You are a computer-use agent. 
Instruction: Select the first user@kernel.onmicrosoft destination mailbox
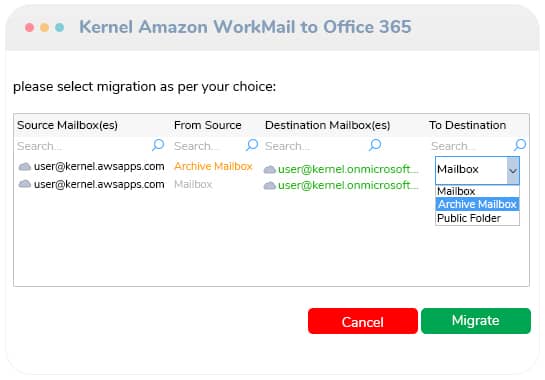coord(348,169)
